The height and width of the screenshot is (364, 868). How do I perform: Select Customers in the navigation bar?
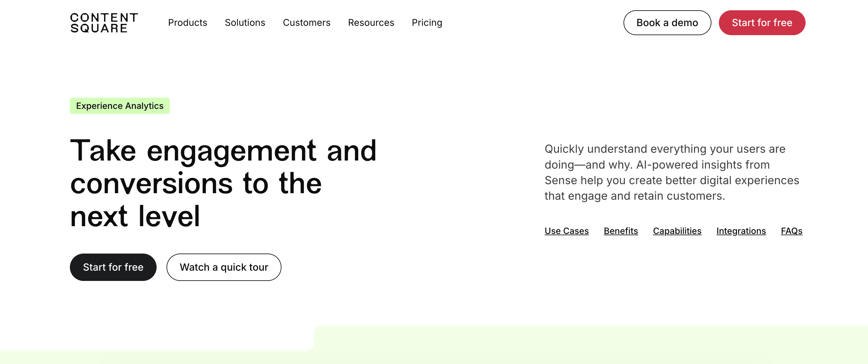coord(307,23)
